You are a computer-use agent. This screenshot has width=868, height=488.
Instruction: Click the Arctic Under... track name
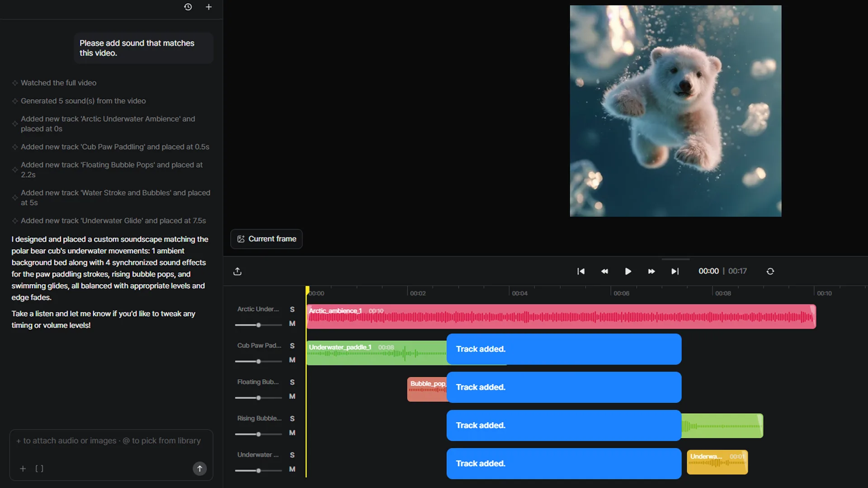pyautogui.click(x=258, y=309)
